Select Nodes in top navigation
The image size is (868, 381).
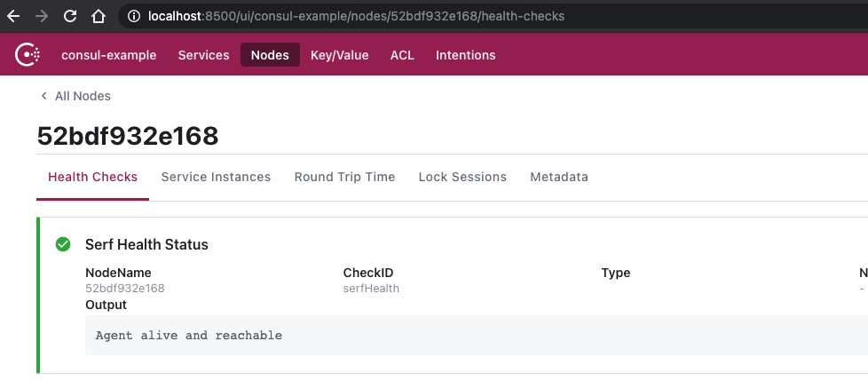click(x=270, y=55)
